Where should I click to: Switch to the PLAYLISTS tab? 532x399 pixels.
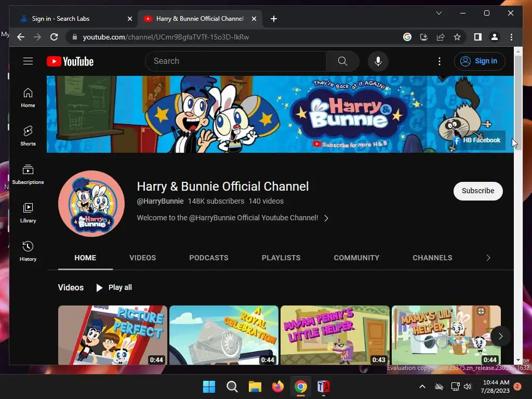281,258
